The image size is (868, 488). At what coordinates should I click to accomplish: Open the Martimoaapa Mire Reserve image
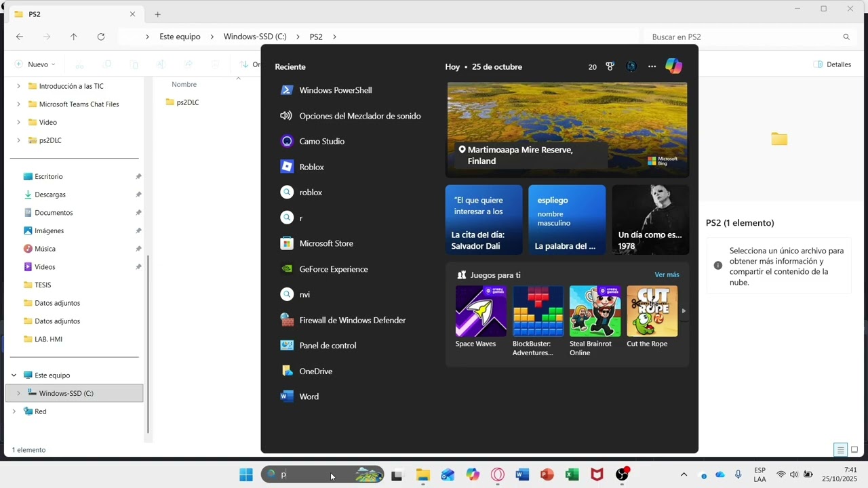567,130
